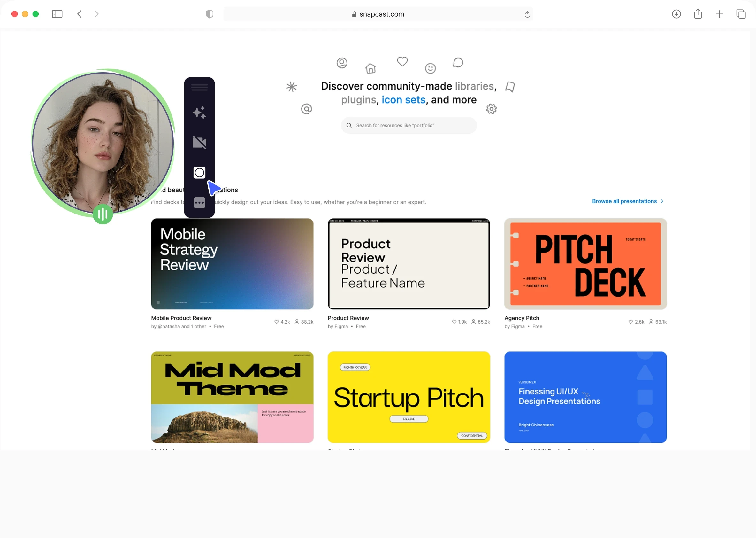
Task: Click the Share icon in Safari toolbar
Action: [698, 14]
